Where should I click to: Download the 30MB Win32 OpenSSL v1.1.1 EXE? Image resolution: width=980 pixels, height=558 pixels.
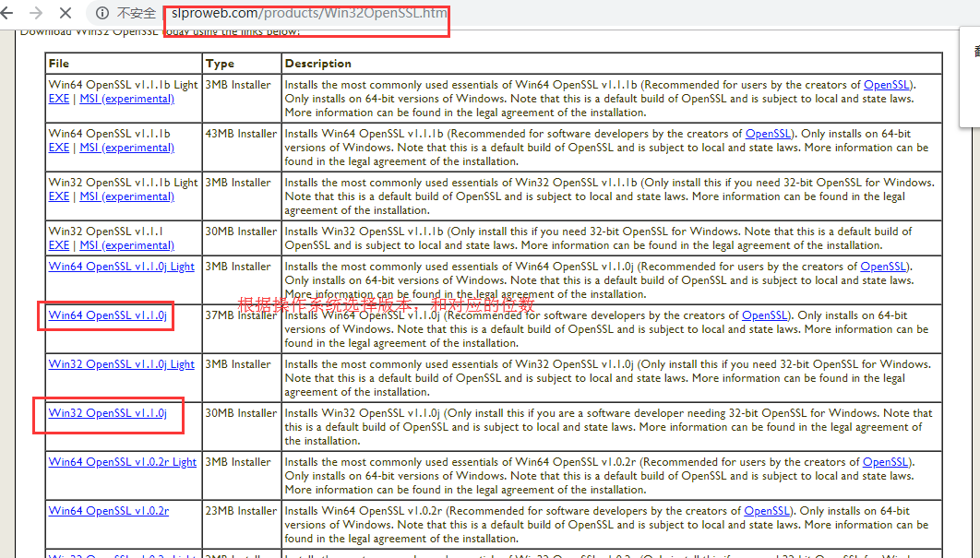pos(59,245)
